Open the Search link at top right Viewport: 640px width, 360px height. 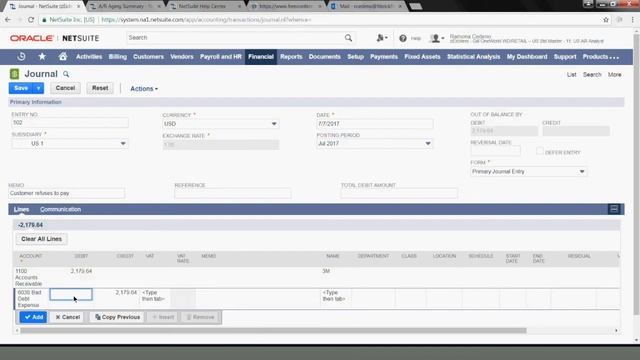592,75
